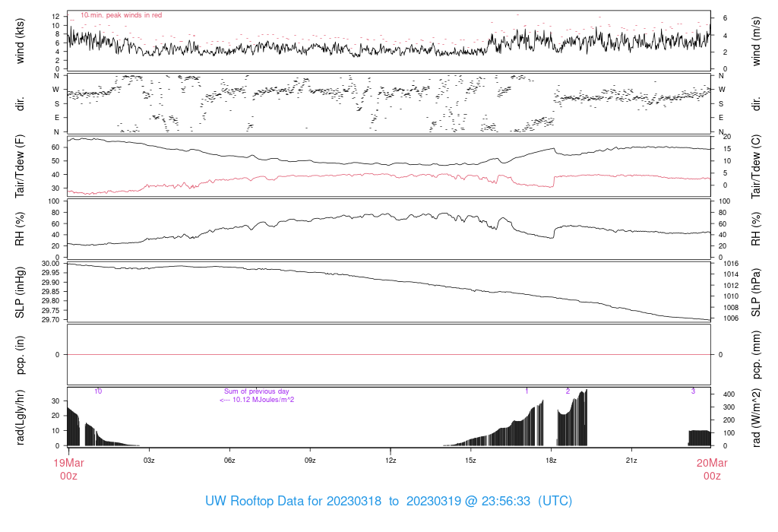Click the 'wind (m/s)' right axis label
Screen dimensions: 778x532
[756, 41]
